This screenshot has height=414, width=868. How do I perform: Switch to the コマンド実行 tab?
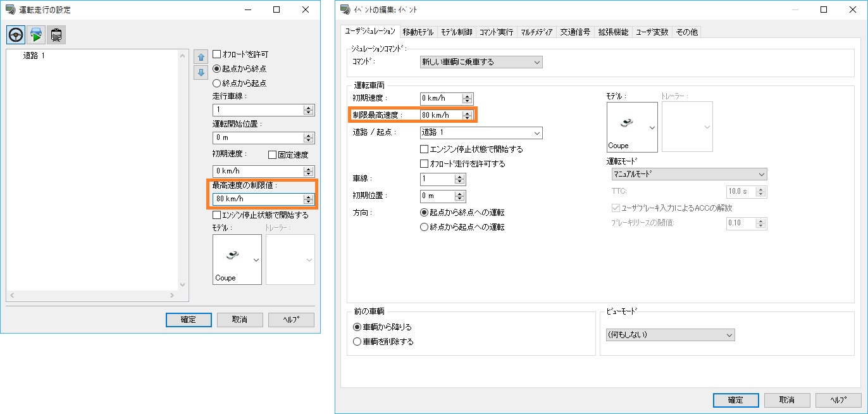pyautogui.click(x=497, y=32)
